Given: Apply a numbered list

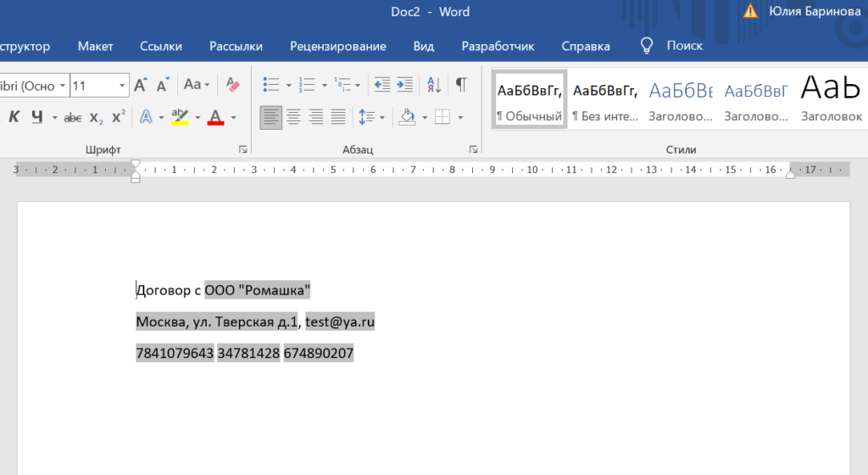Looking at the screenshot, I should (307, 85).
